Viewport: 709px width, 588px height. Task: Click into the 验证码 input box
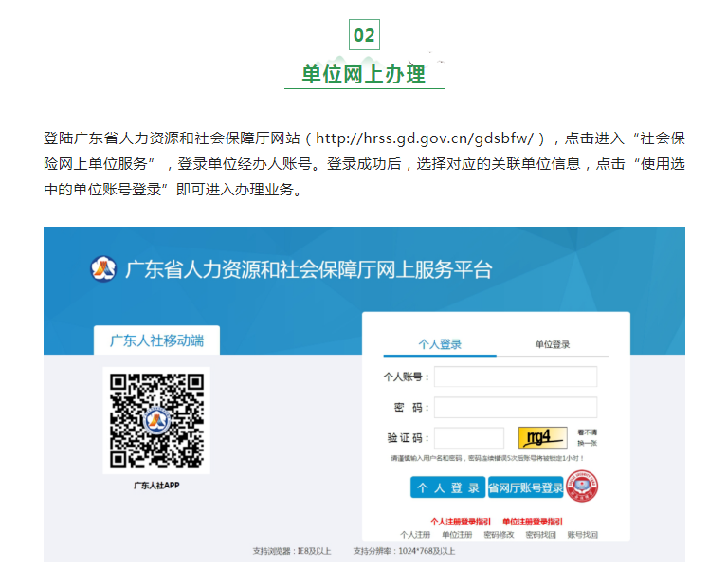(469, 438)
